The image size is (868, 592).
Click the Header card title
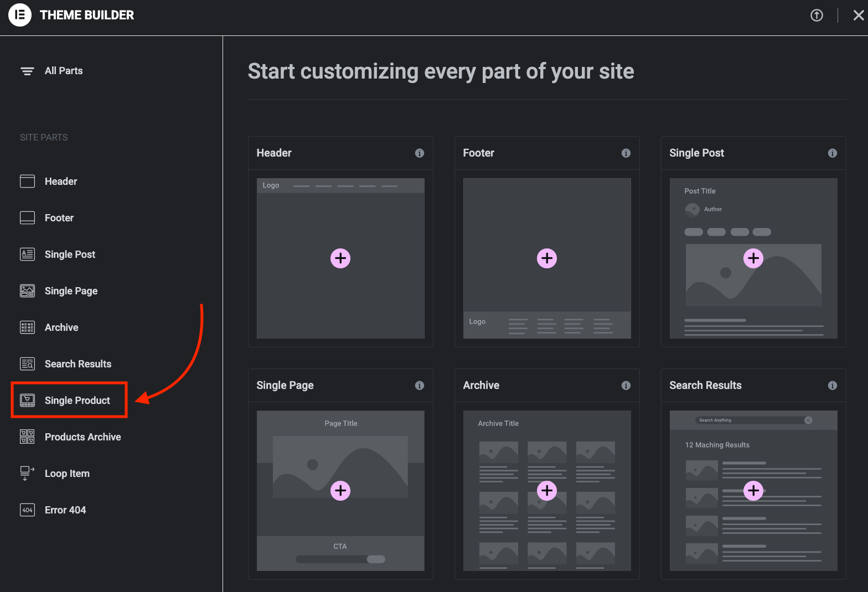(x=274, y=153)
